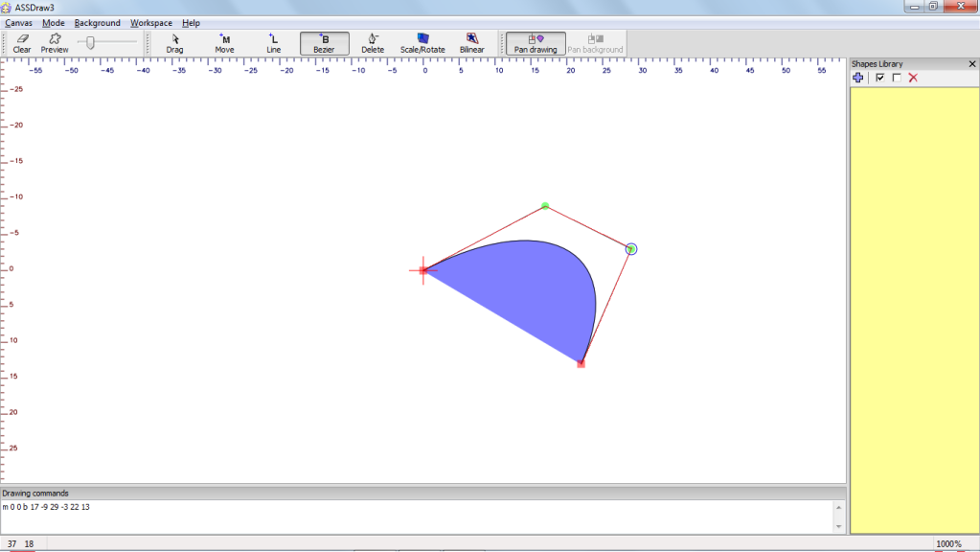
Task: Adjust the preview opacity slider handle
Action: coord(91,42)
